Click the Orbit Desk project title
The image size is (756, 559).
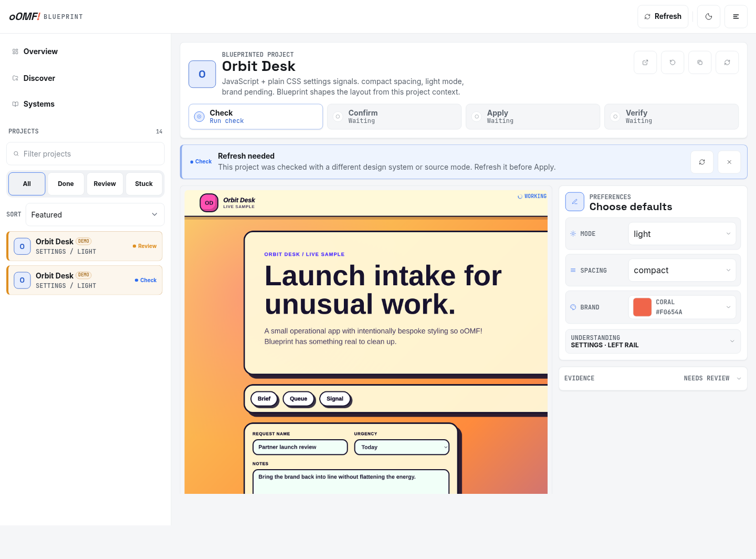259,66
